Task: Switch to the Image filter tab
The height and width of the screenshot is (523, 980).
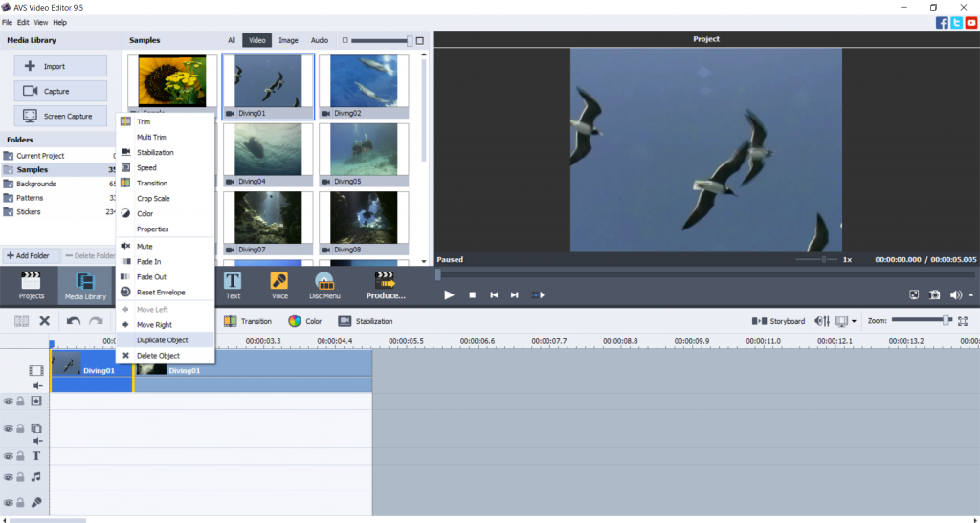Action: (288, 40)
